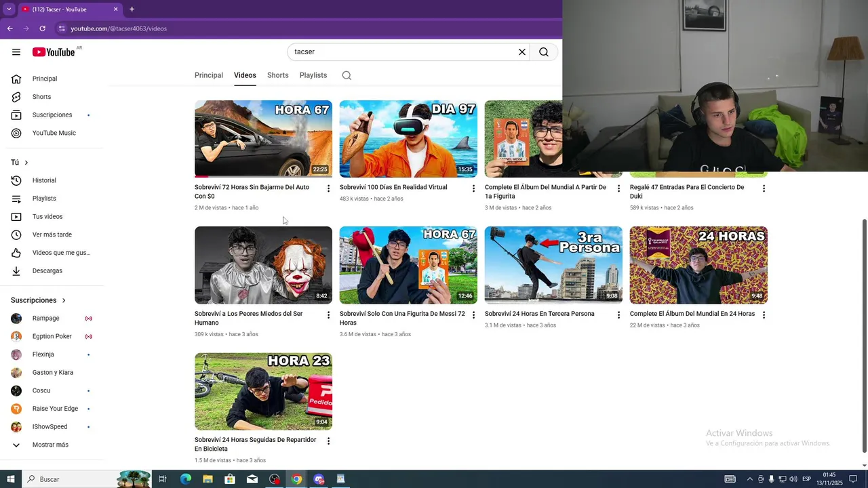Open title Sobreviví Solo Con Una Figurita De Messi
Image resolution: width=868 pixels, height=488 pixels.
(402, 318)
